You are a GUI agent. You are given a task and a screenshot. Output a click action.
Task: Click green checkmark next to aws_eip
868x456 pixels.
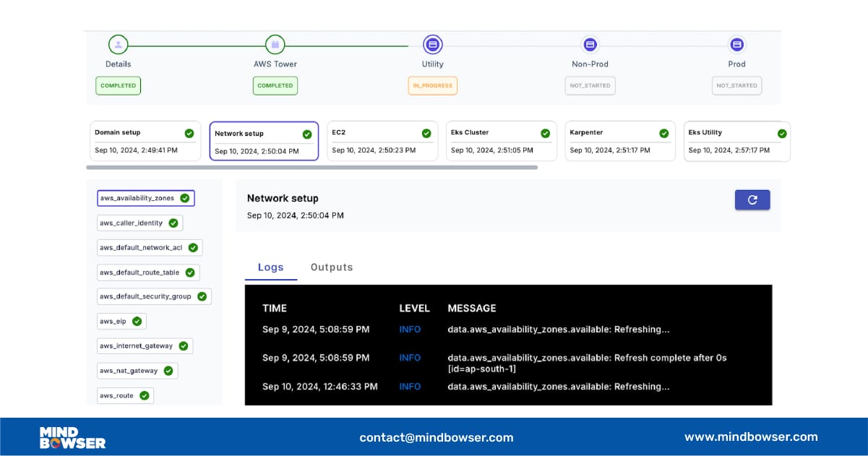[x=137, y=321]
